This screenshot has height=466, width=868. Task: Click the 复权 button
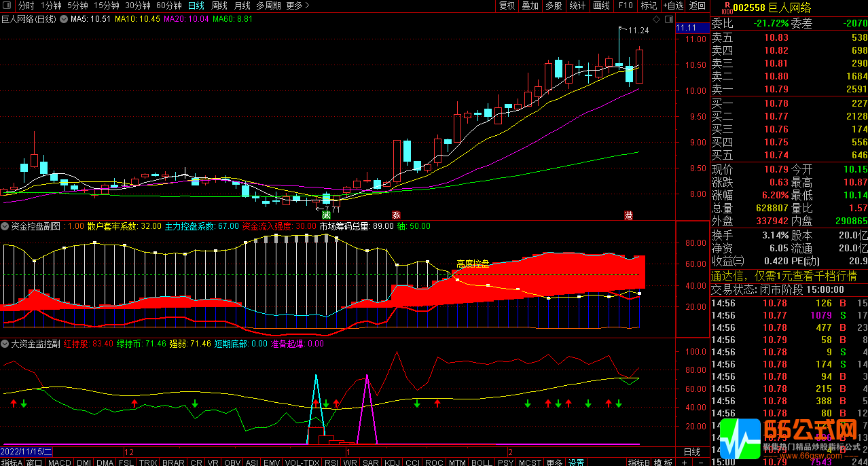507,5
